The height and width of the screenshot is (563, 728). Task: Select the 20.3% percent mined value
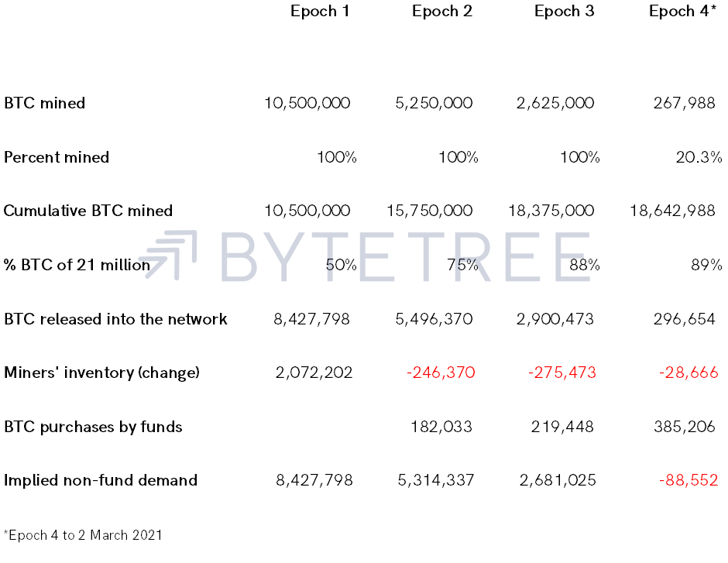click(699, 157)
